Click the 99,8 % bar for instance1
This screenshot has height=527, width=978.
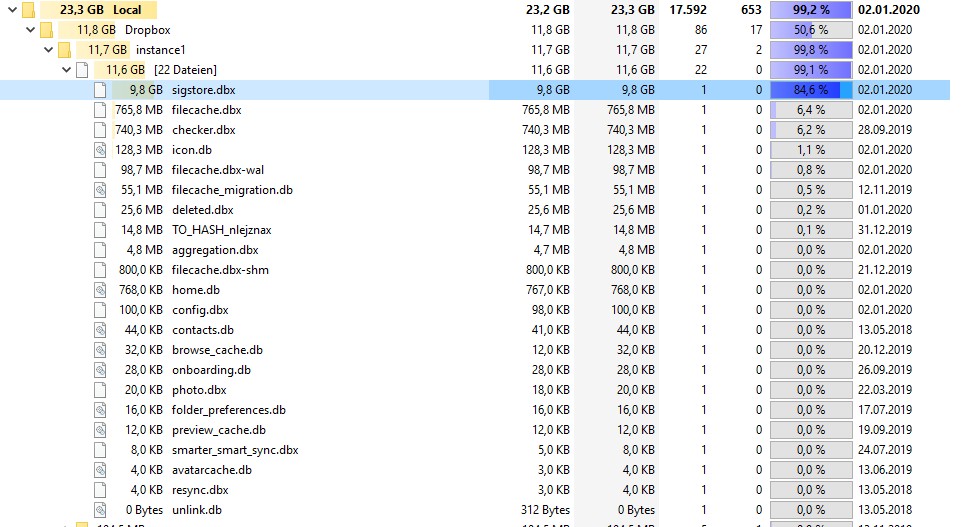coord(811,50)
